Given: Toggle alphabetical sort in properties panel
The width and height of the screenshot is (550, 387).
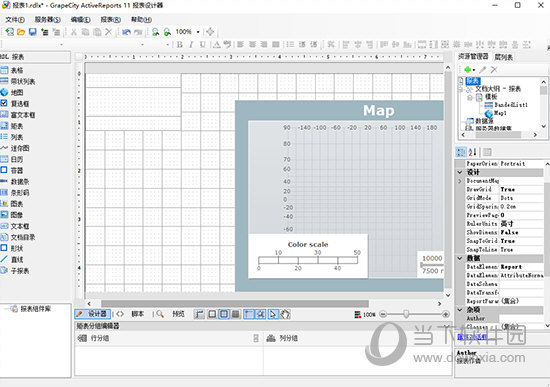Looking at the screenshot, I should [472, 152].
